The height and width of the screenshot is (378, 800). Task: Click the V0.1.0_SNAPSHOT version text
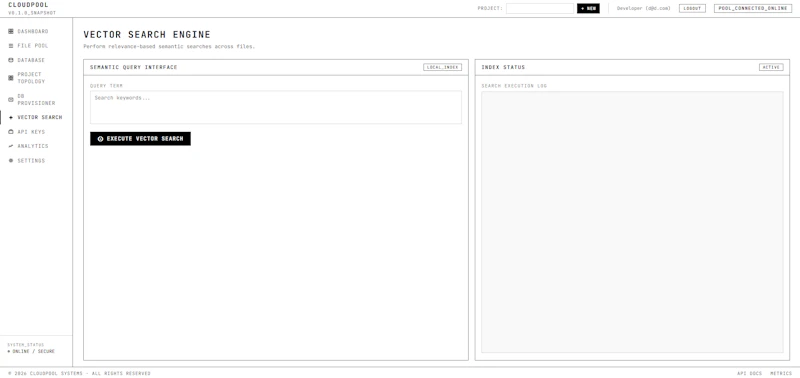tap(32, 13)
